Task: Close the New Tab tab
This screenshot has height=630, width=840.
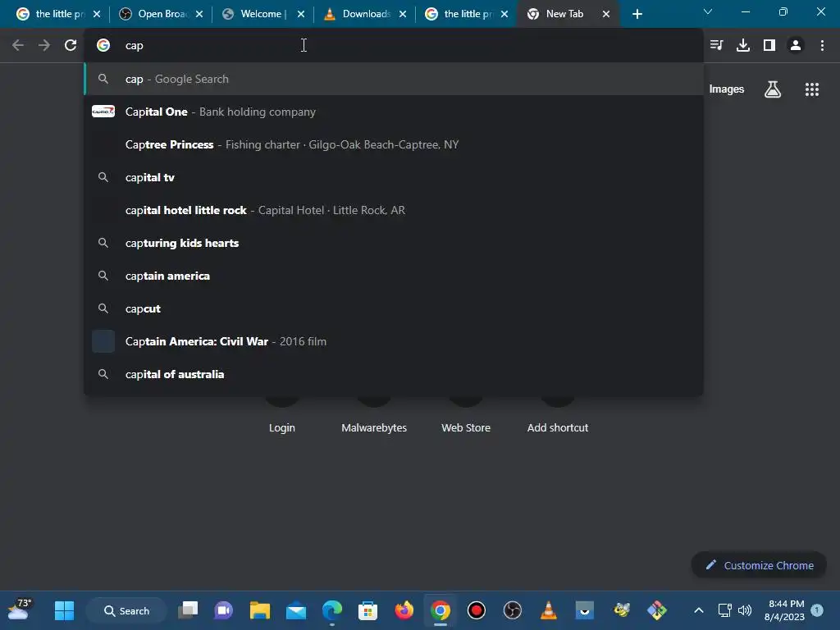Action: (x=606, y=14)
